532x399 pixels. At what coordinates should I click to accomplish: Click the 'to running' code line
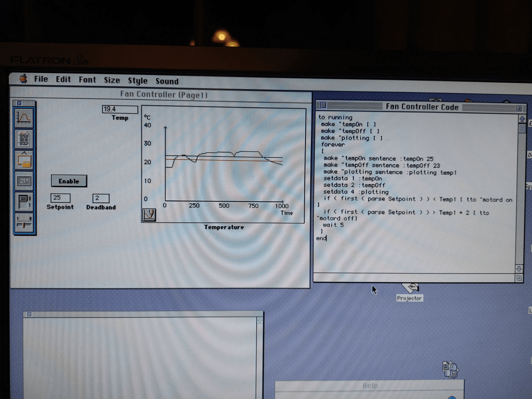335,117
